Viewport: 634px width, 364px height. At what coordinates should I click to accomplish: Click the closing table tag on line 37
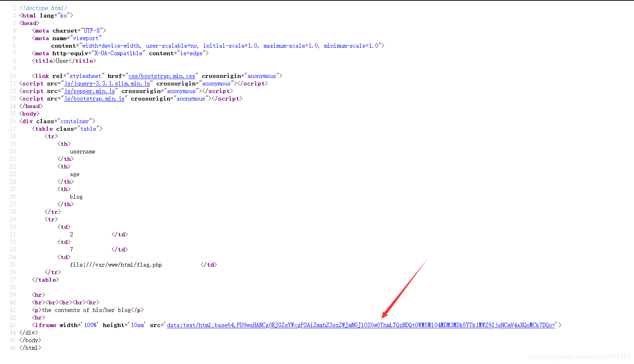pos(45,280)
